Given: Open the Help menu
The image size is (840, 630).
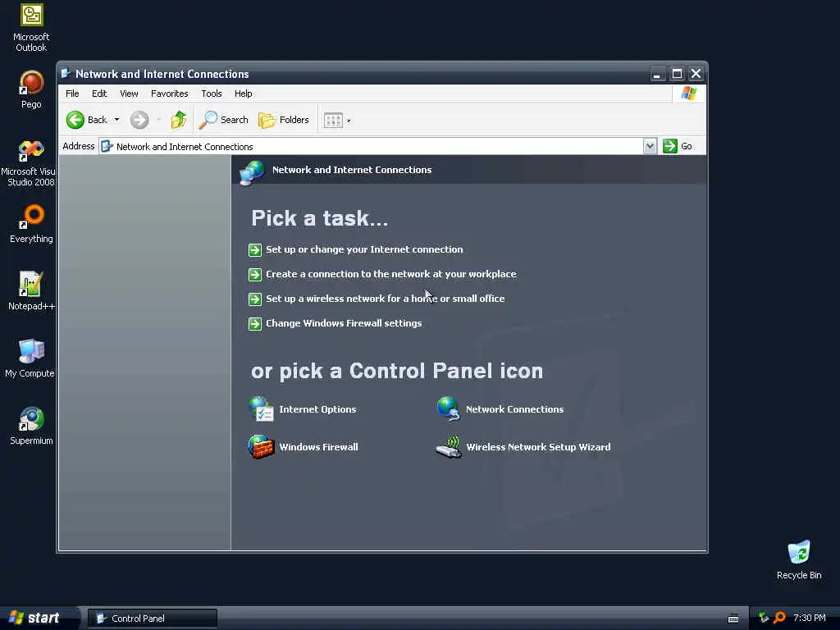Looking at the screenshot, I should (243, 94).
